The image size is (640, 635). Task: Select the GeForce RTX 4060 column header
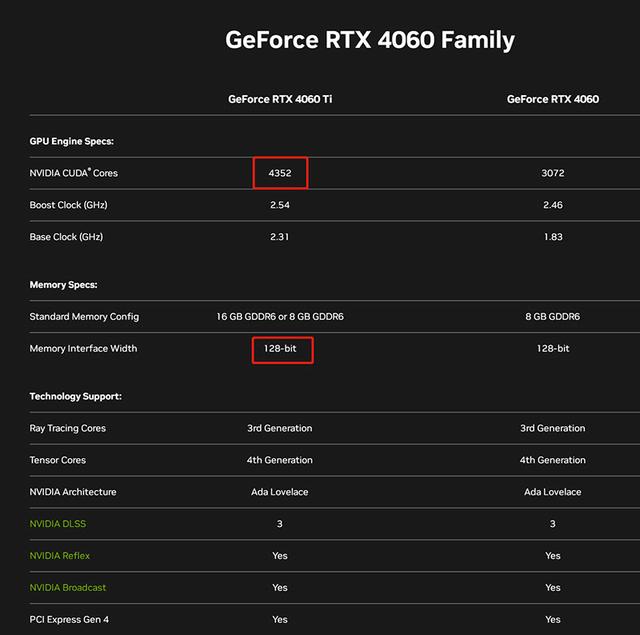(x=553, y=99)
